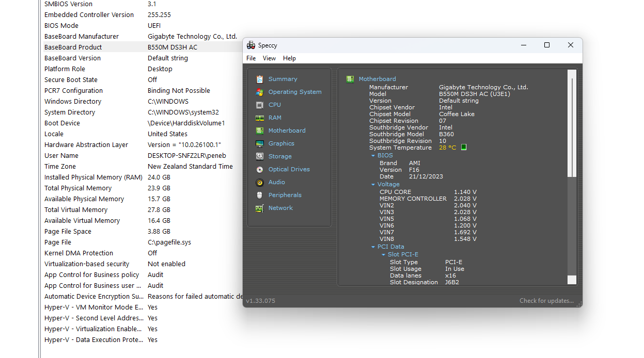Collapse the BIOS tree node
This screenshot has width=644, height=358.
pyautogui.click(x=373, y=156)
